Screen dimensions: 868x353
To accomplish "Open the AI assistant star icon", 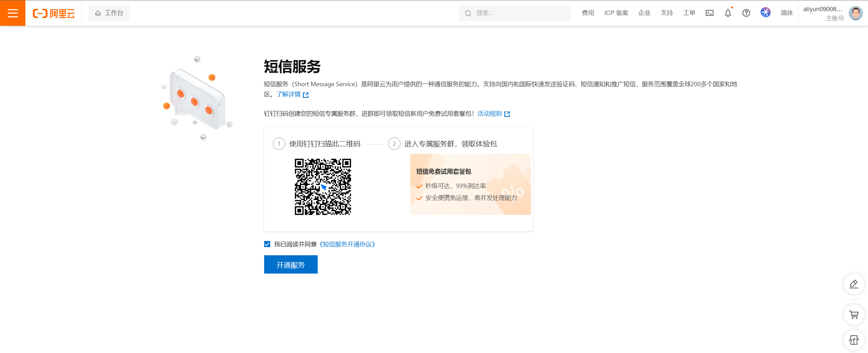I will click(766, 13).
